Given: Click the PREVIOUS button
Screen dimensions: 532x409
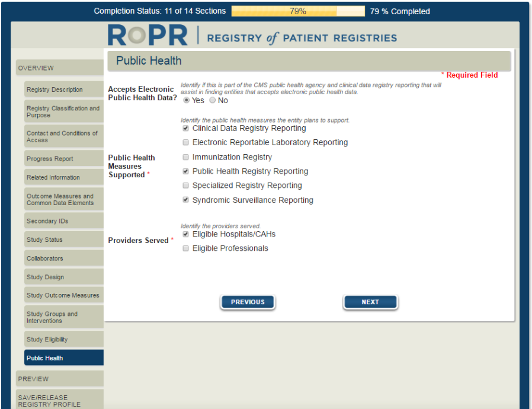Looking at the screenshot, I should (248, 302).
